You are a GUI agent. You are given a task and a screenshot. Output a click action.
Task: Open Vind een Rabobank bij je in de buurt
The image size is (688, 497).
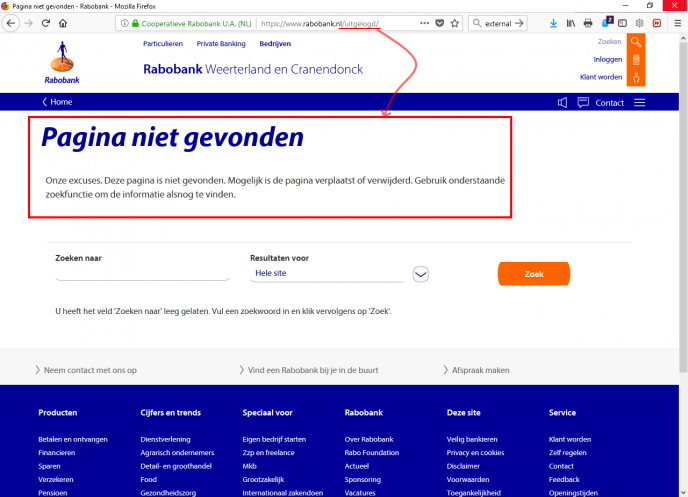pos(309,370)
